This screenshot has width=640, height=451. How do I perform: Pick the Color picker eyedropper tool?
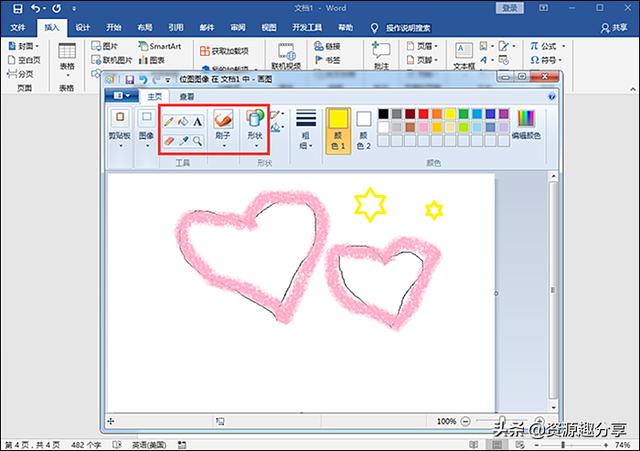coord(183,141)
